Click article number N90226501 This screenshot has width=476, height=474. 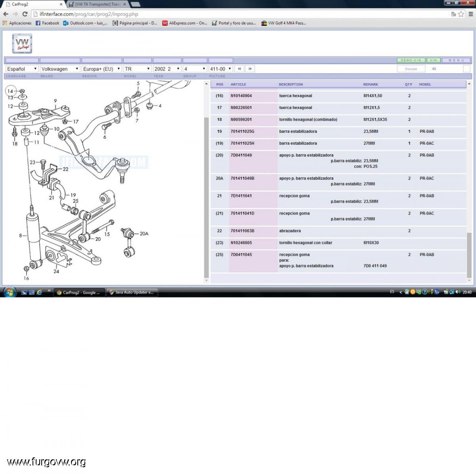pos(241,108)
